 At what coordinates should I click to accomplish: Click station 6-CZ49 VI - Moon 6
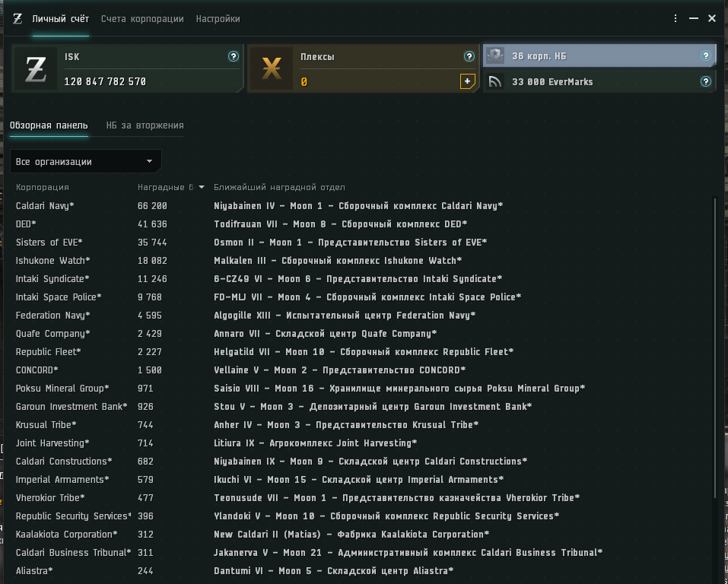(x=358, y=278)
